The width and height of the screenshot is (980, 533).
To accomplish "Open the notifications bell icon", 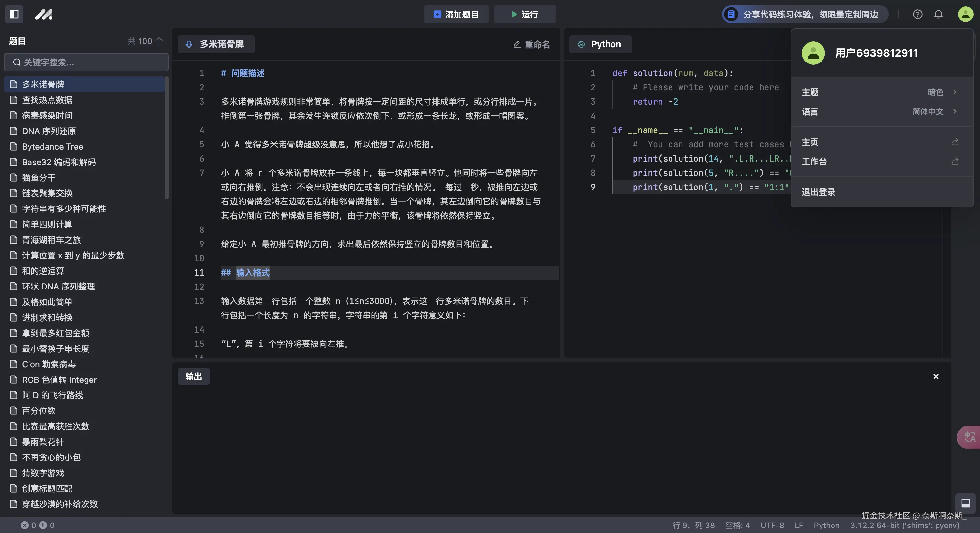I will pyautogui.click(x=938, y=14).
